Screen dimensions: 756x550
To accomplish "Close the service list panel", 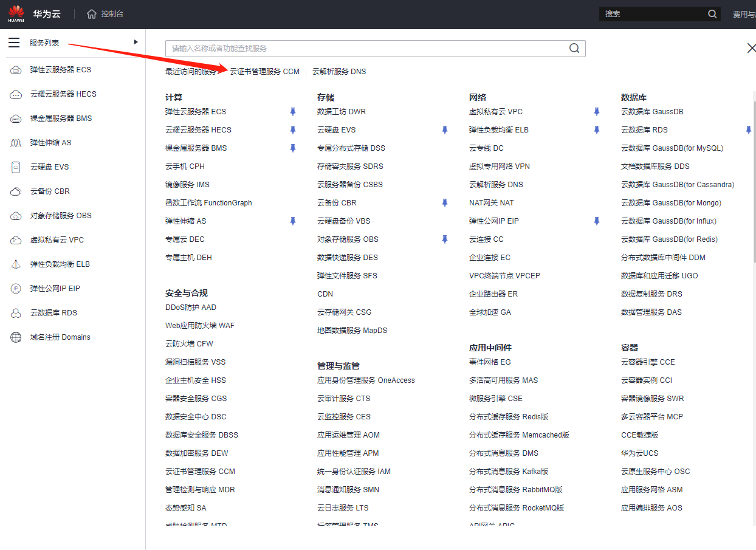I will click(x=751, y=48).
